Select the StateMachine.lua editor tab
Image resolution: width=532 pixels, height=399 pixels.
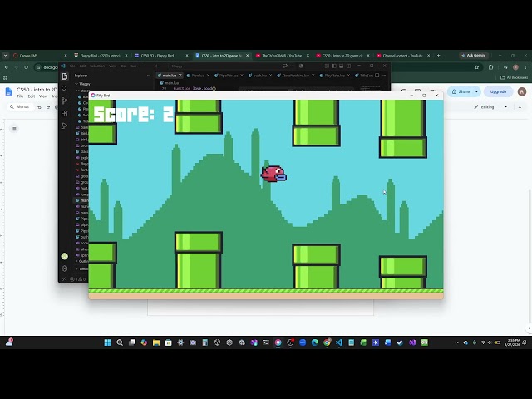pos(296,76)
